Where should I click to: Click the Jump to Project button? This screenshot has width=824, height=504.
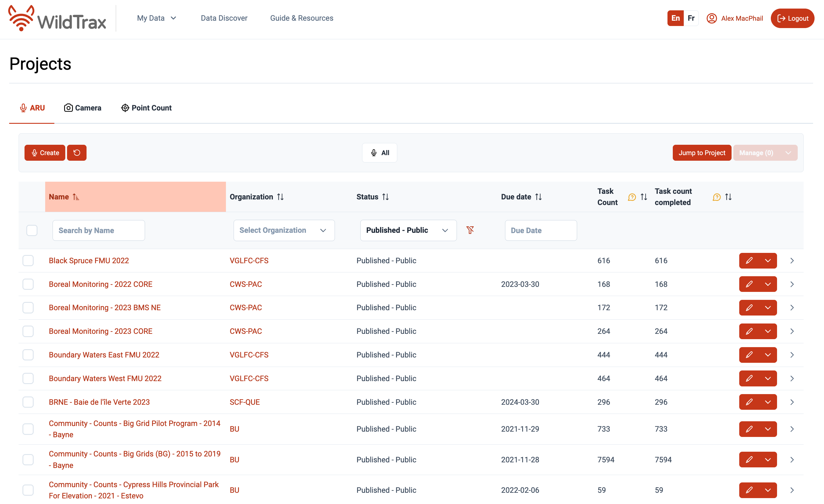(702, 153)
